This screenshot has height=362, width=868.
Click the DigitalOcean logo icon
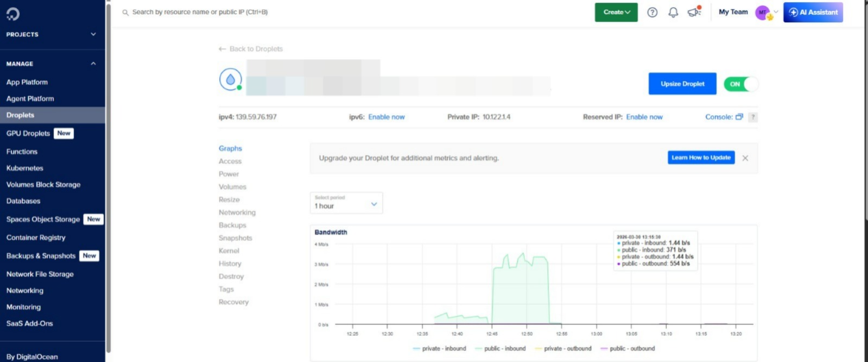13,14
